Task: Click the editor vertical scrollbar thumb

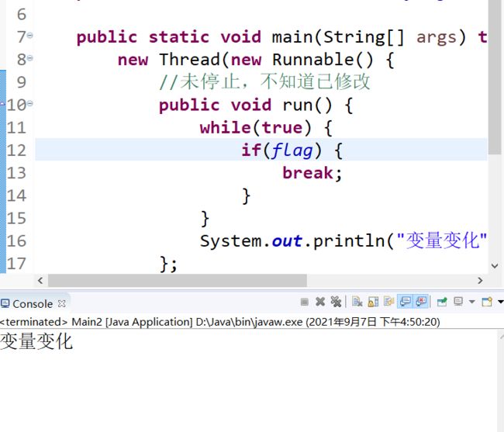Action: coord(495,77)
